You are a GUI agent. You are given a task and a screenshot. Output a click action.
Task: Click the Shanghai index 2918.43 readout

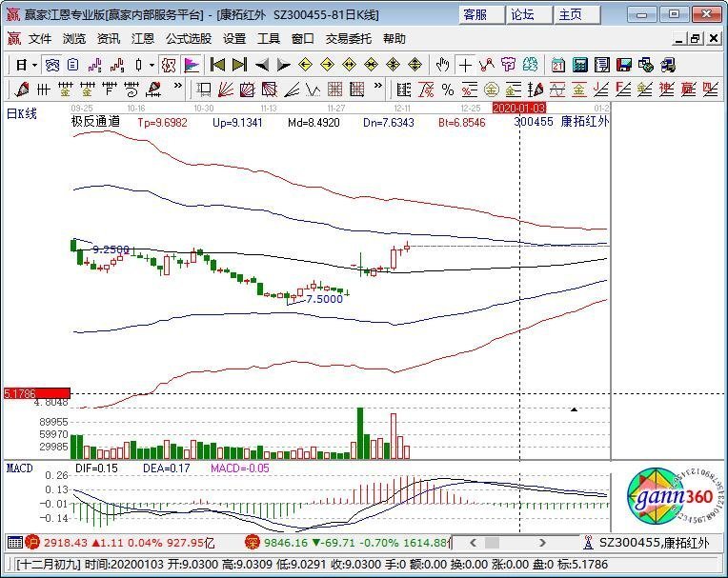point(66,542)
